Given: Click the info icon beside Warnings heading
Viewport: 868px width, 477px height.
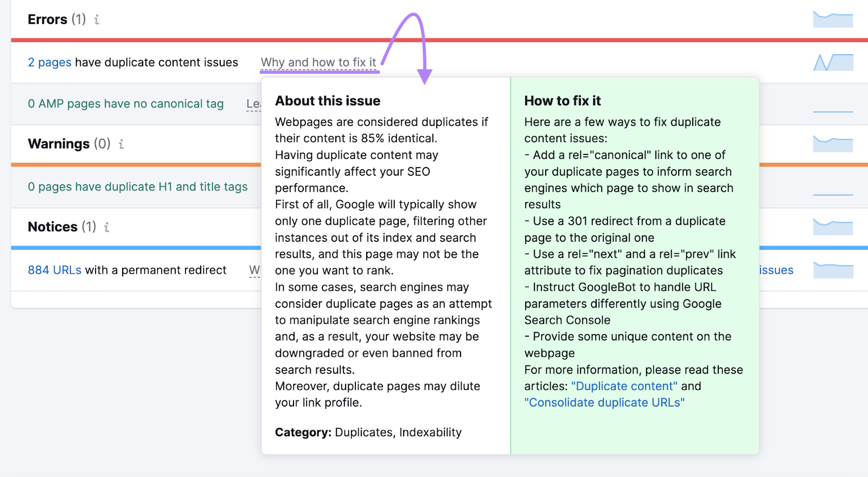Looking at the screenshot, I should pos(121,144).
